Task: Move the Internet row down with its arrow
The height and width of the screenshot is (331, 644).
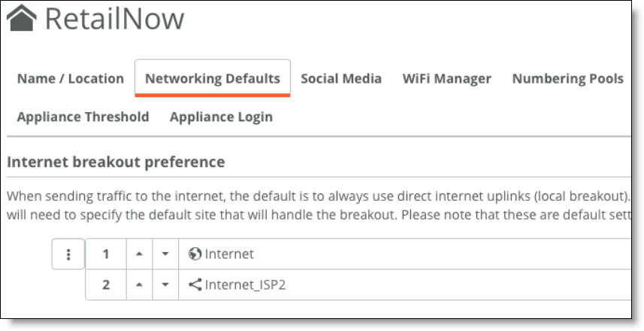Action: tap(165, 254)
